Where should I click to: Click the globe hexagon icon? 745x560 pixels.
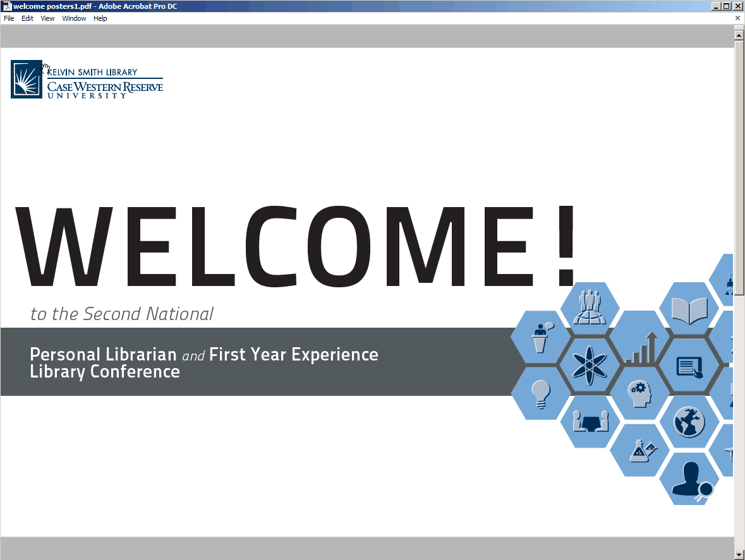pos(689,422)
